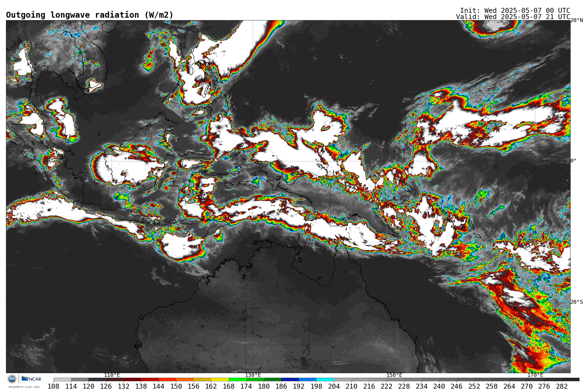588x390 pixels.
Task: Click the 'Init: Wed 2025-05-07 00 UTC' text
Action: click(x=515, y=11)
